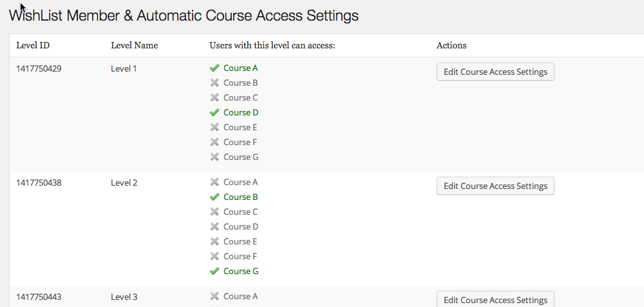
Task: Click the gray X icon beside Level 1 Course E
Action: [x=214, y=127]
